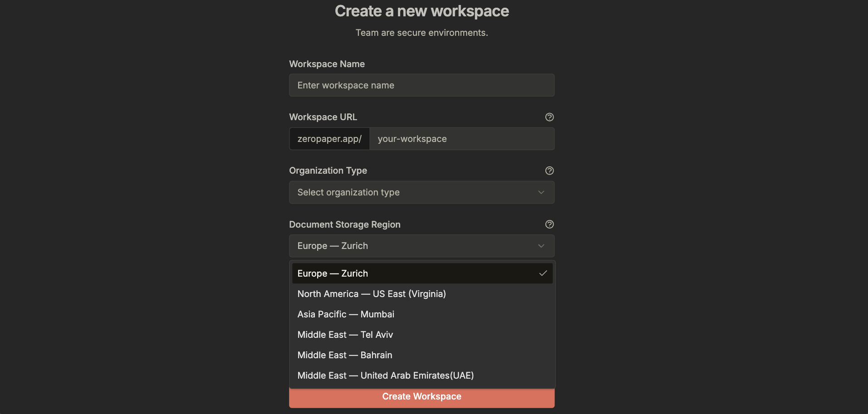Choose Middle East — United Arab Emirates(UAE) option
Viewport: 868px width, 414px height.
click(385, 375)
